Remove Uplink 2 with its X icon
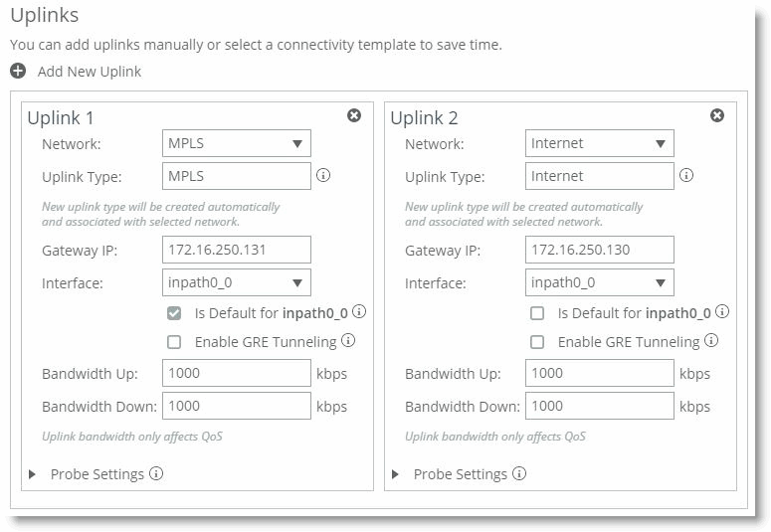 pos(717,116)
